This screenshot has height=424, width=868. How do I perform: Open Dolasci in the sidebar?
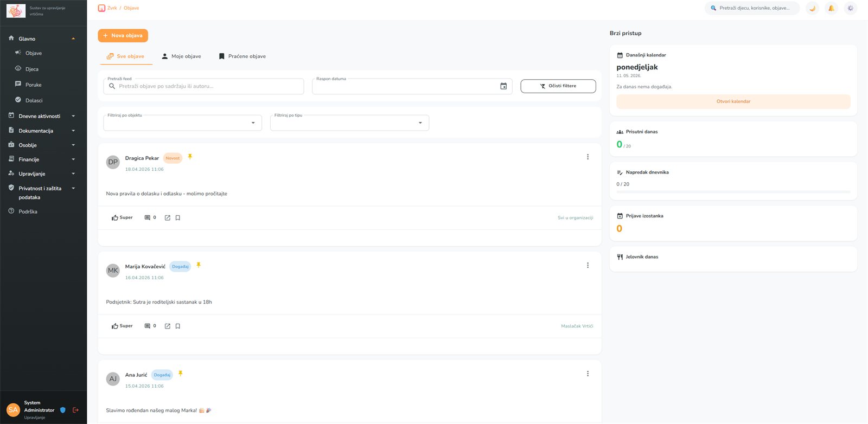pos(34,100)
